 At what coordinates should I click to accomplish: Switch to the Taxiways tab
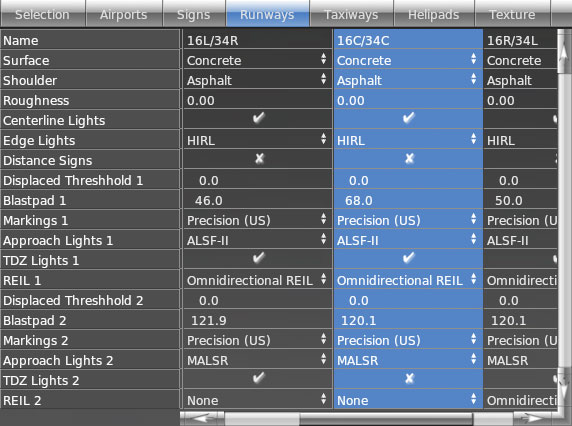pos(351,14)
